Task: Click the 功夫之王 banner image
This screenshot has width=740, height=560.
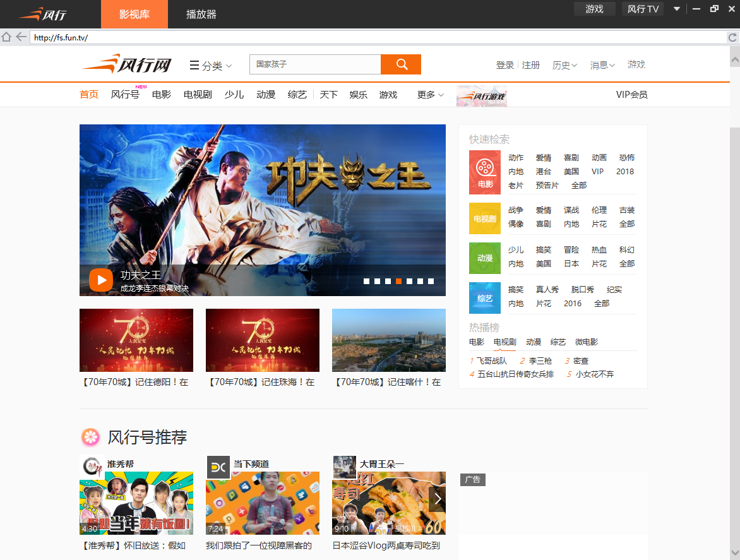Action: coord(263,210)
